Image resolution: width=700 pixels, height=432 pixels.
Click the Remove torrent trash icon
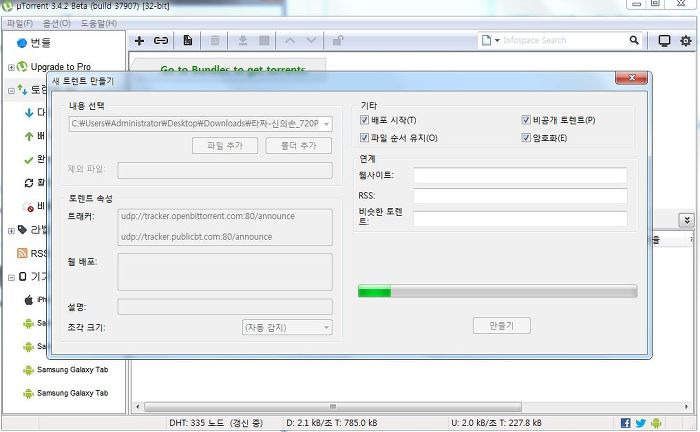[x=215, y=41]
